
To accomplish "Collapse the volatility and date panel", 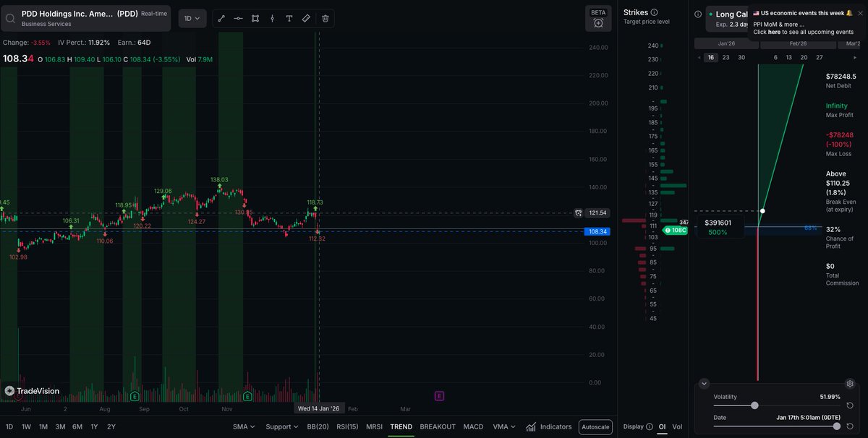I will pos(705,384).
